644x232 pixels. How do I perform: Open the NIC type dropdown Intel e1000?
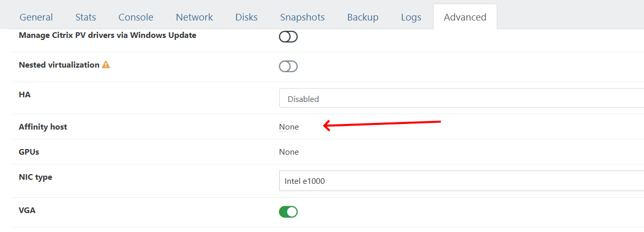461,181
